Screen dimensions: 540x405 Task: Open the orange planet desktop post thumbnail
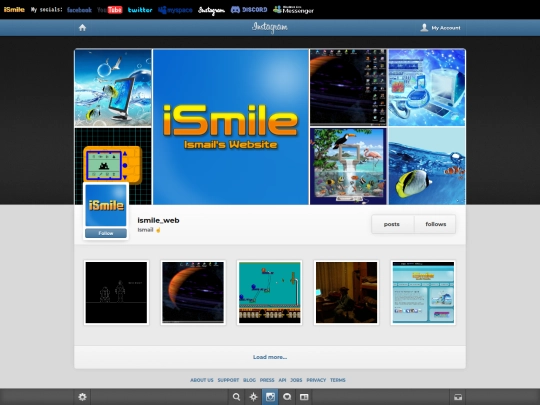pos(193,292)
